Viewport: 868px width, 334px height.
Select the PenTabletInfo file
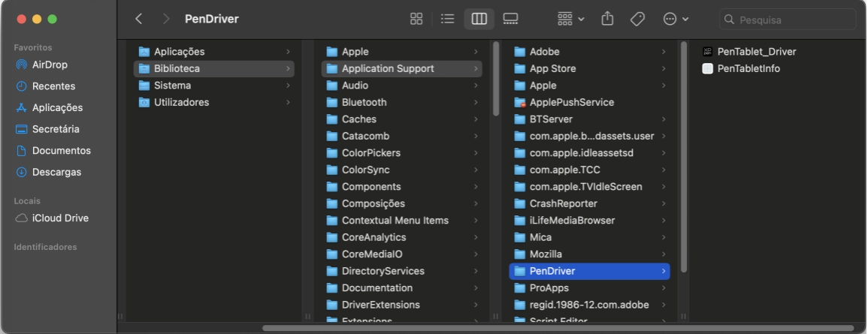[748, 68]
